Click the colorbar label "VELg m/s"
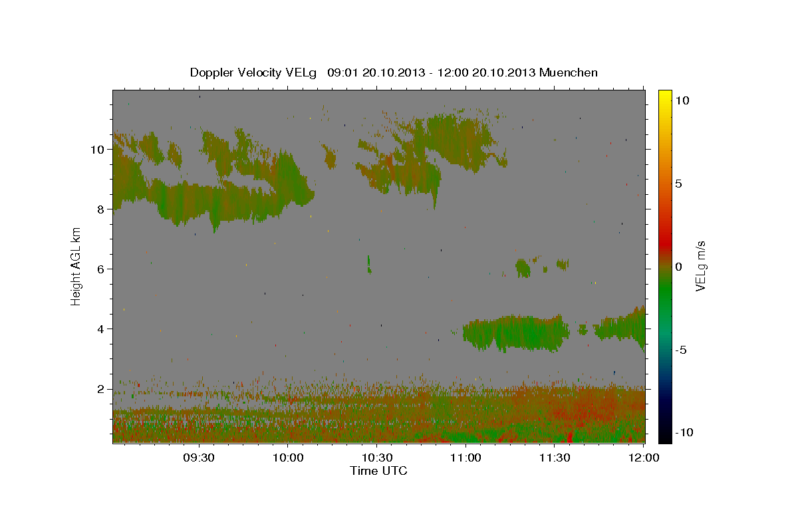 [x=700, y=267]
